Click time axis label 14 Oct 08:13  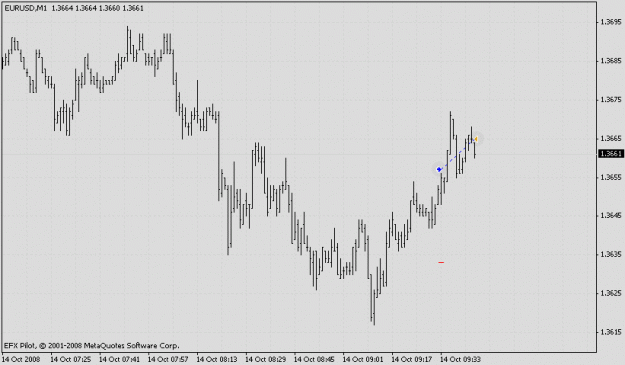(217, 359)
